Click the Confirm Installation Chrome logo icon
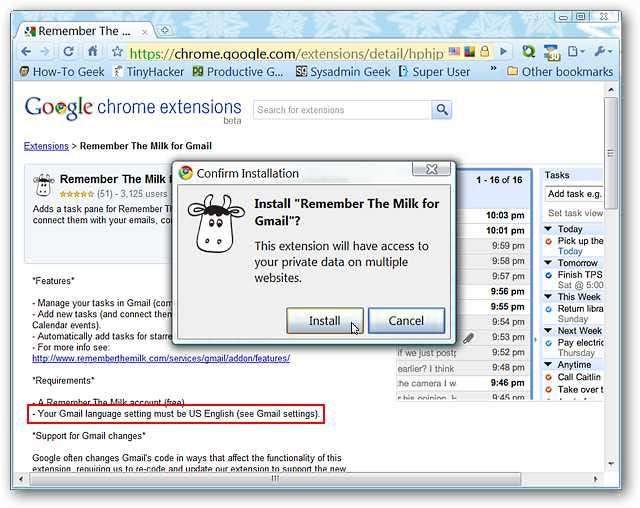640x508 pixels. pyautogui.click(x=186, y=173)
